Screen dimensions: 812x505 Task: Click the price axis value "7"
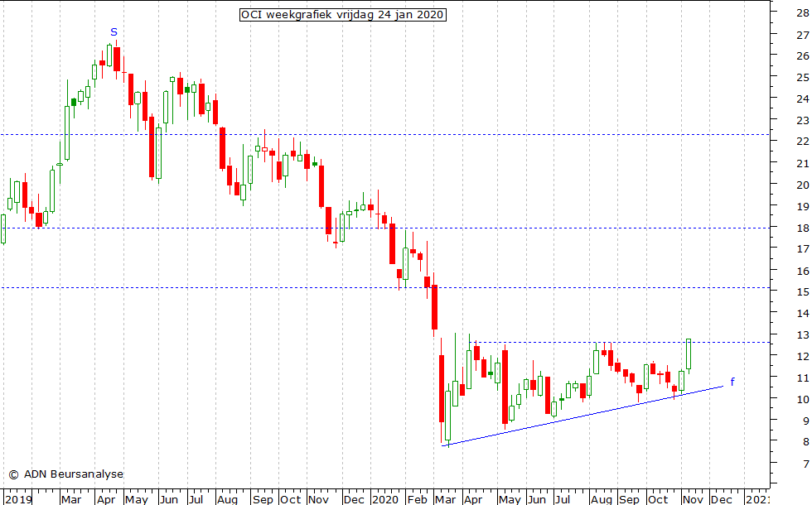[805, 464]
